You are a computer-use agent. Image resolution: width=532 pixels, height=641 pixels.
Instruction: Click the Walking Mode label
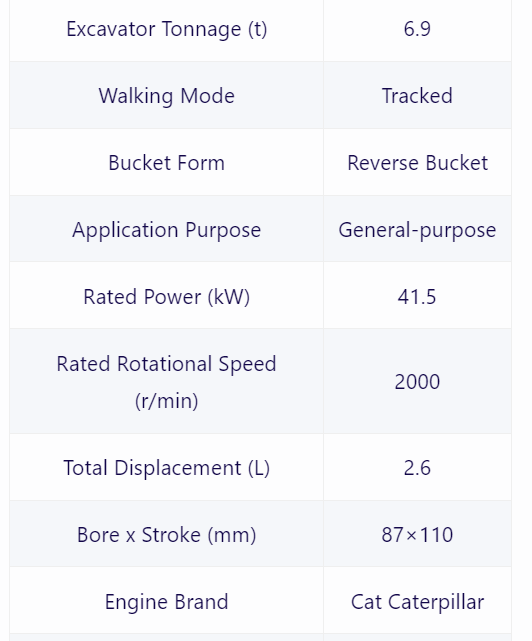(166, 96)
